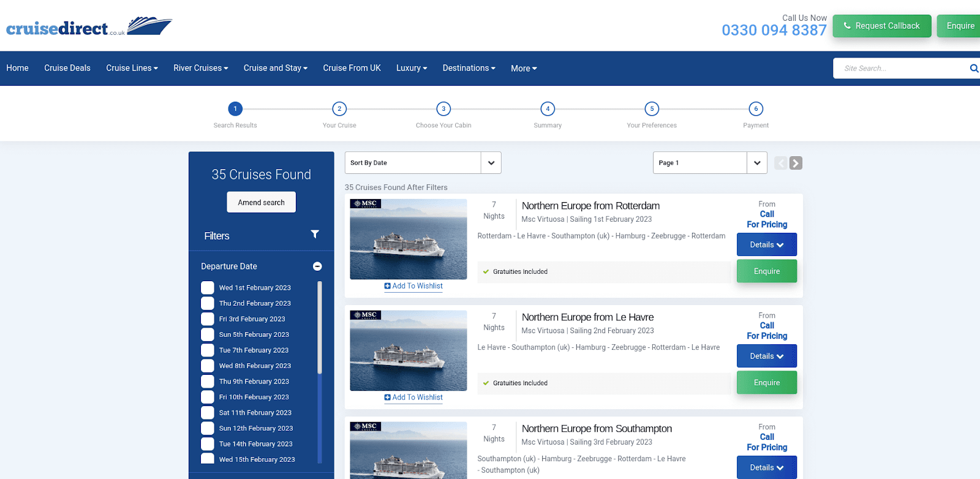Click step 5 Your Preferences circle
980x479 pixels.
click(x=652, y=109)
